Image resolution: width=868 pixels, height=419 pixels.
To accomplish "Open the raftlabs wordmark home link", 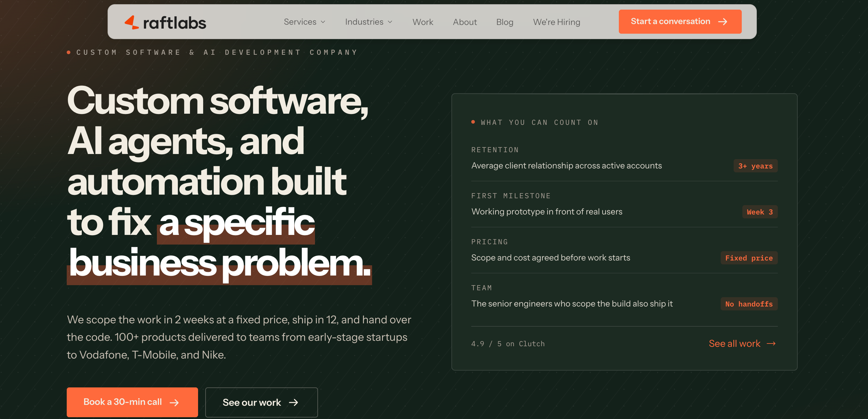I will point(175,23).
